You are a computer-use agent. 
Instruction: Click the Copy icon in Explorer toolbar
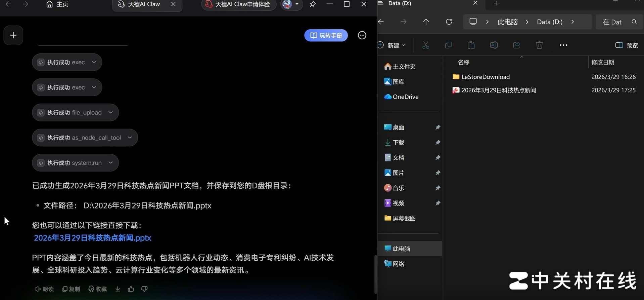tap(448, 45)
